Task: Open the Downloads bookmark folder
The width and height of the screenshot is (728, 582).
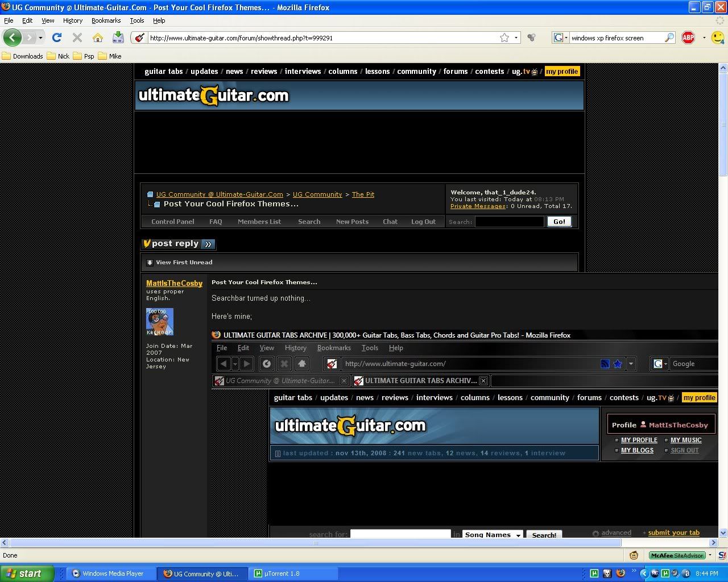Action: 23,56
